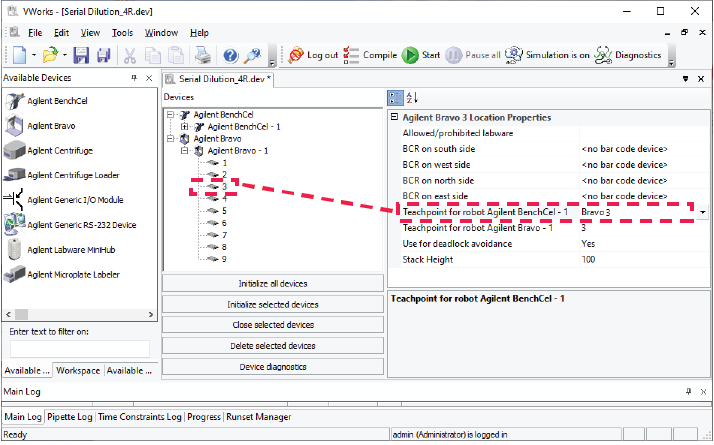This screenshot has width=714, height=445.
Task: Start the run with the green Start button
Action: pos(421,55)
